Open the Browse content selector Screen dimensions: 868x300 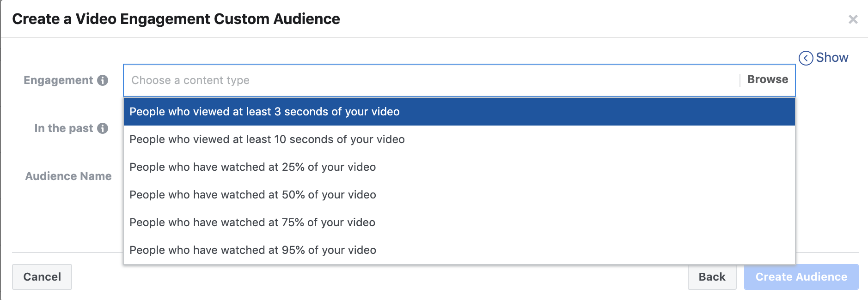[768, 79]
